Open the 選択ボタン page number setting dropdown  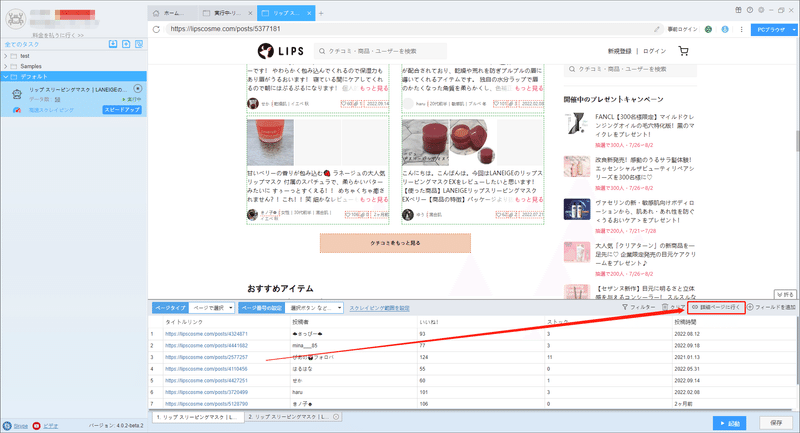315,308
